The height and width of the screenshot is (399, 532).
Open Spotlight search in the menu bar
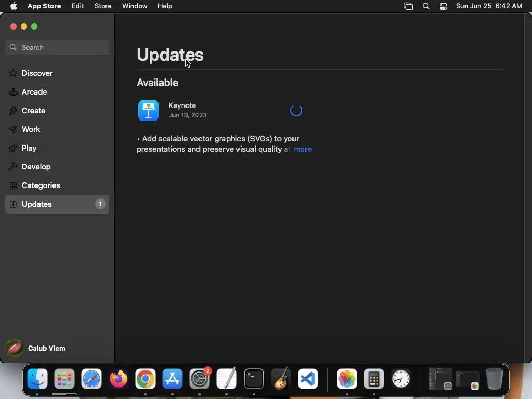coord(426,6)
